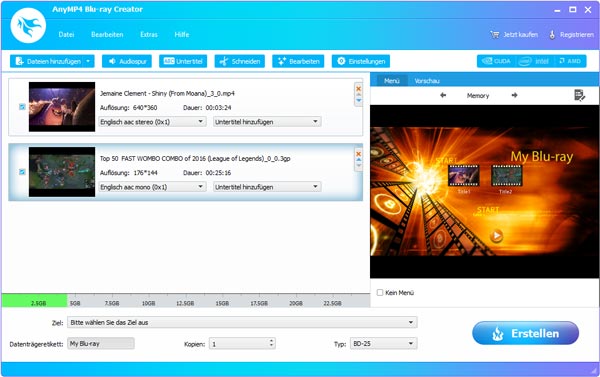Screen dimensions: 600x377
Task: Remove the Jemaine Clement video with X
Action: pyautogui.click(x=359, y=89)
